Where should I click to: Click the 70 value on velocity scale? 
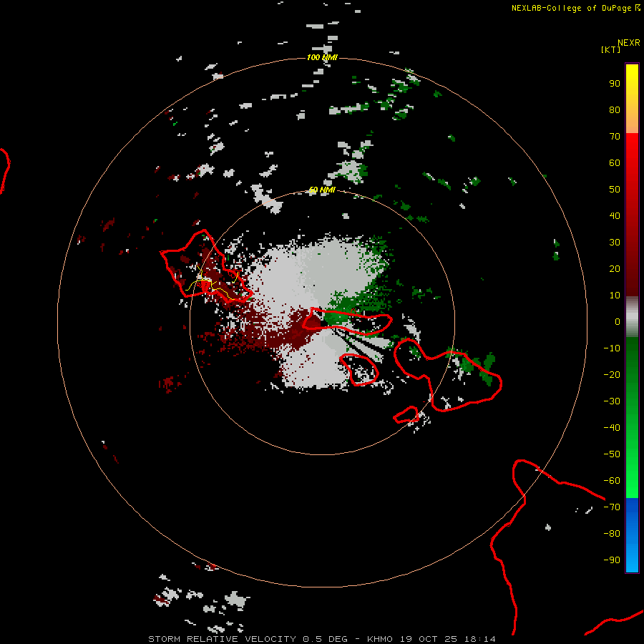615,137
